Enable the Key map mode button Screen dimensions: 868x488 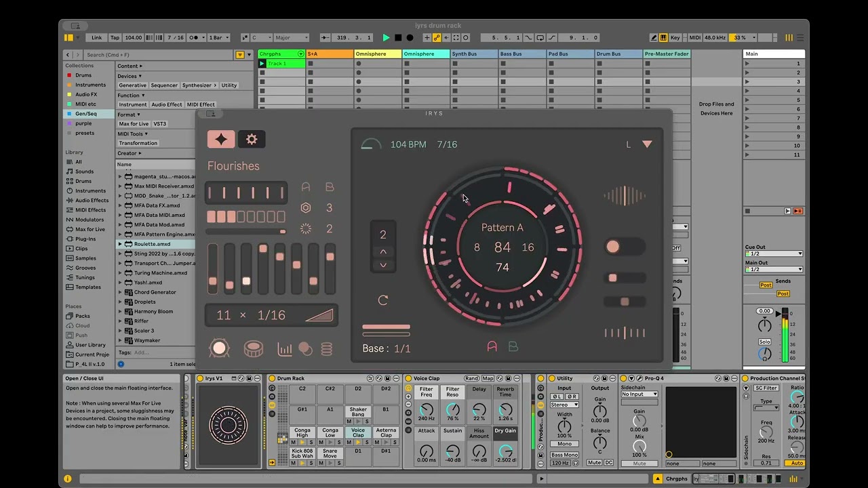675,38
